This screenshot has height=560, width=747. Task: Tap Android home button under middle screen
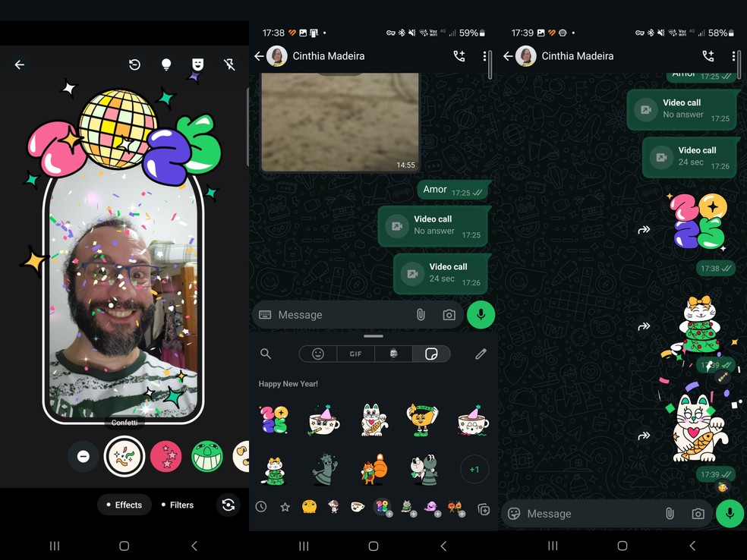373,546
